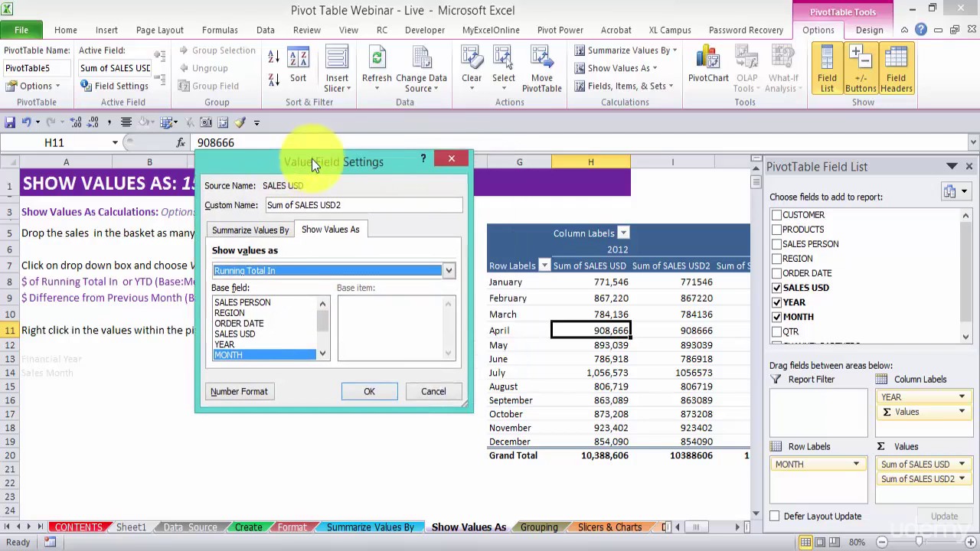Uncheck the SALES USD field checkbox
Image resolution: width=980 pixels, height=551 pixels.
click(777, 288)
